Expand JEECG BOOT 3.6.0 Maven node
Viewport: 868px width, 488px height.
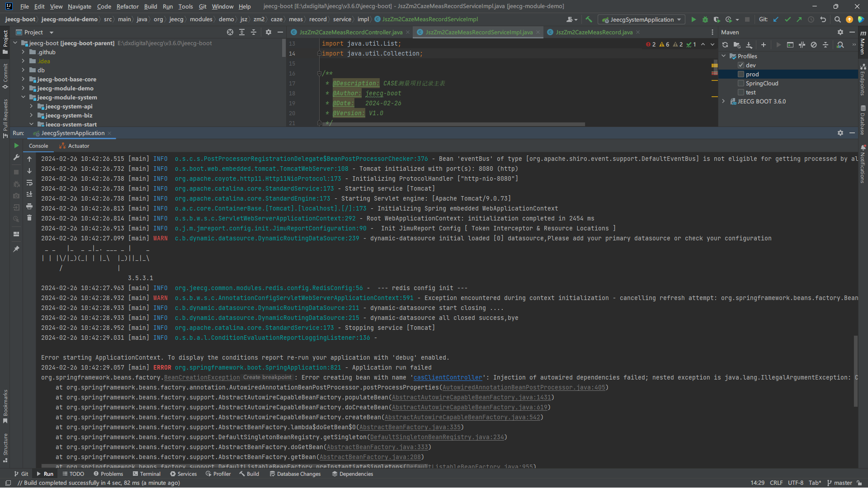click(x=724, y=101)
